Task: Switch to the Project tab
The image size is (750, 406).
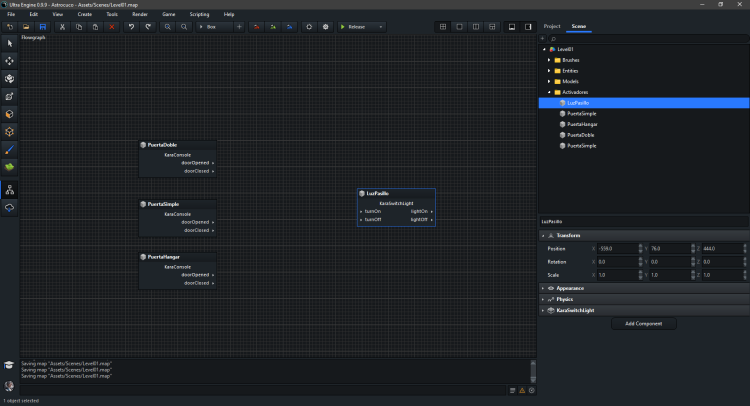Action: tap(552, 26)
